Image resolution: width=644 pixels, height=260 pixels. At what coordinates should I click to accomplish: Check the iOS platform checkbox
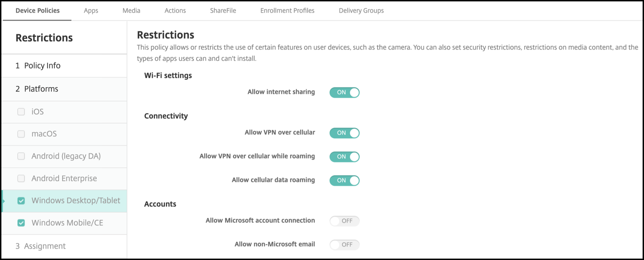coord(21,112)
